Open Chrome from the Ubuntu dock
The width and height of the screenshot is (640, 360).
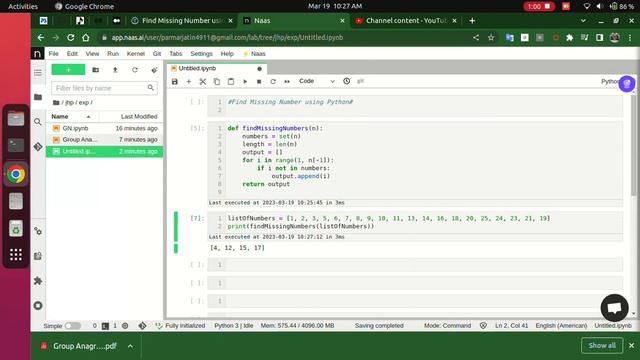tap(16, 174)
